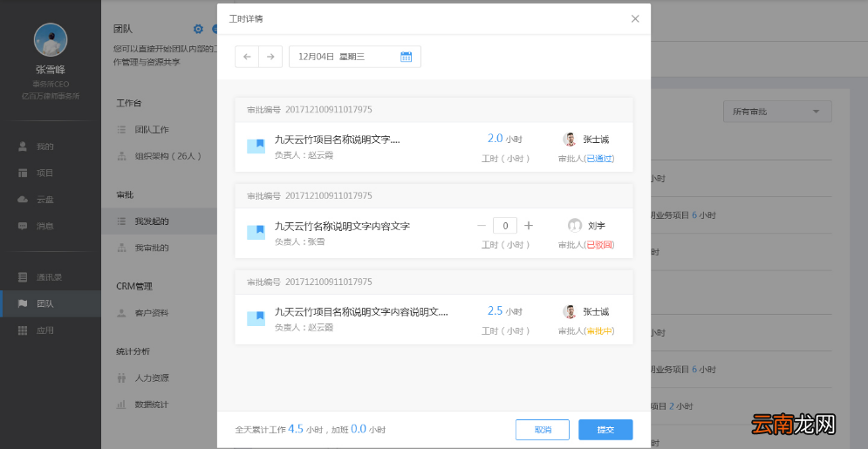Click first 审批编号 201712100911017975 header

click(x=310, y=110)
